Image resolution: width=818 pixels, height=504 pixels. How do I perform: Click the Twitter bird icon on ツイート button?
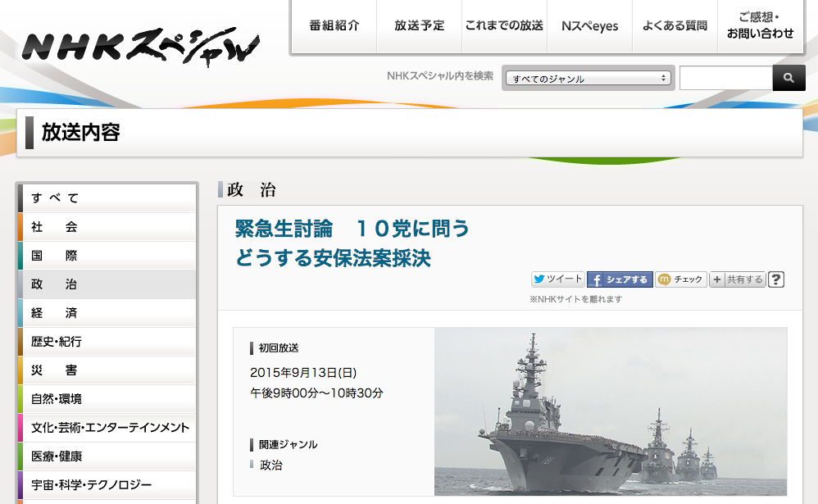coord(540,279)
